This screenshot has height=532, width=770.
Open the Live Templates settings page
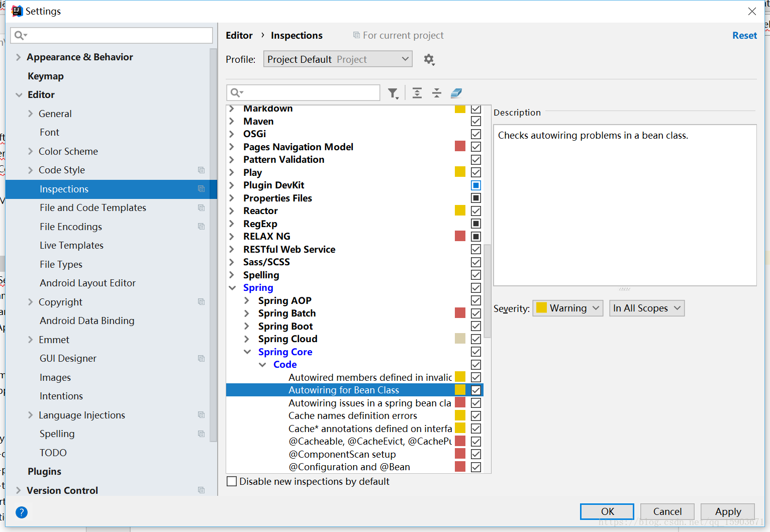71,246
